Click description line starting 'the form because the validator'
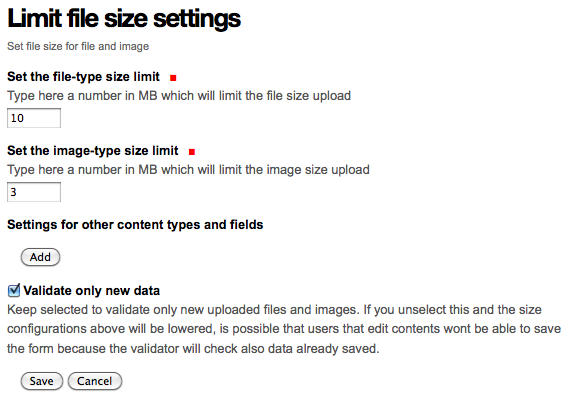 (x=193, y=349)
